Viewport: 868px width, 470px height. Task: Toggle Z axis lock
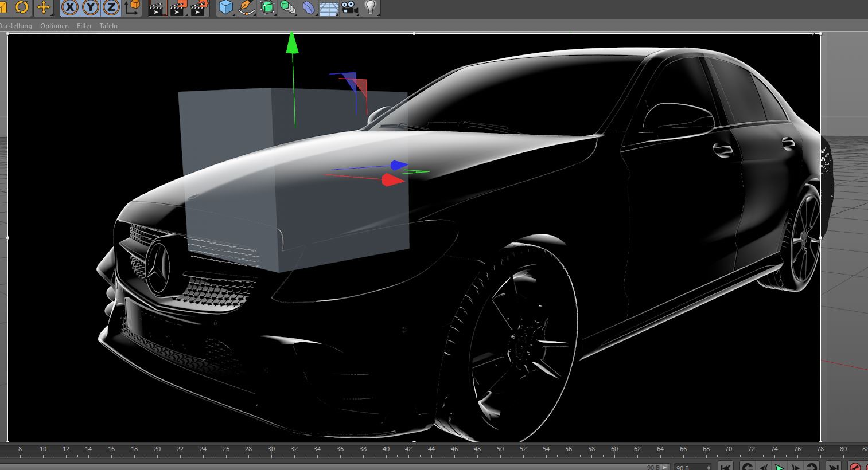pos(111,7)
